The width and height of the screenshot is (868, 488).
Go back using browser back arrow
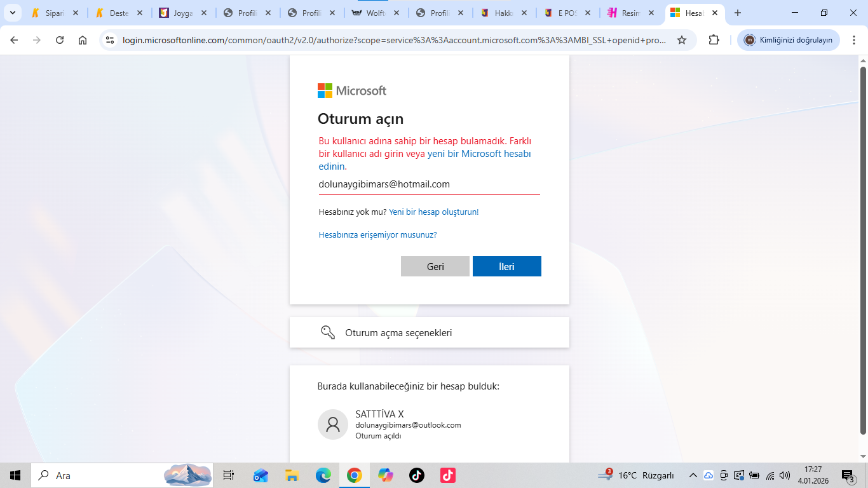pyautogui.click(x=14, y=40)
